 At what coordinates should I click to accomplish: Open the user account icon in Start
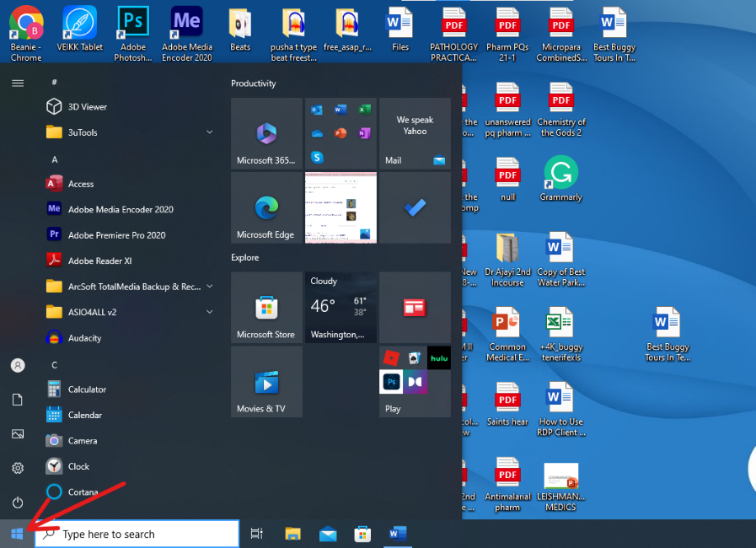click(x=18, y=365)
